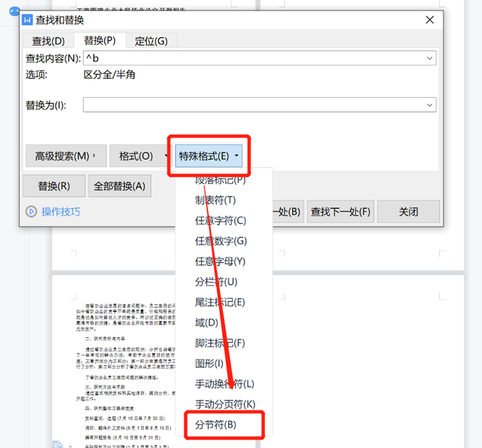The image size is (482, 448).
Task: Open the 高级搜索(M) options
Action: (x=66, y=156)
